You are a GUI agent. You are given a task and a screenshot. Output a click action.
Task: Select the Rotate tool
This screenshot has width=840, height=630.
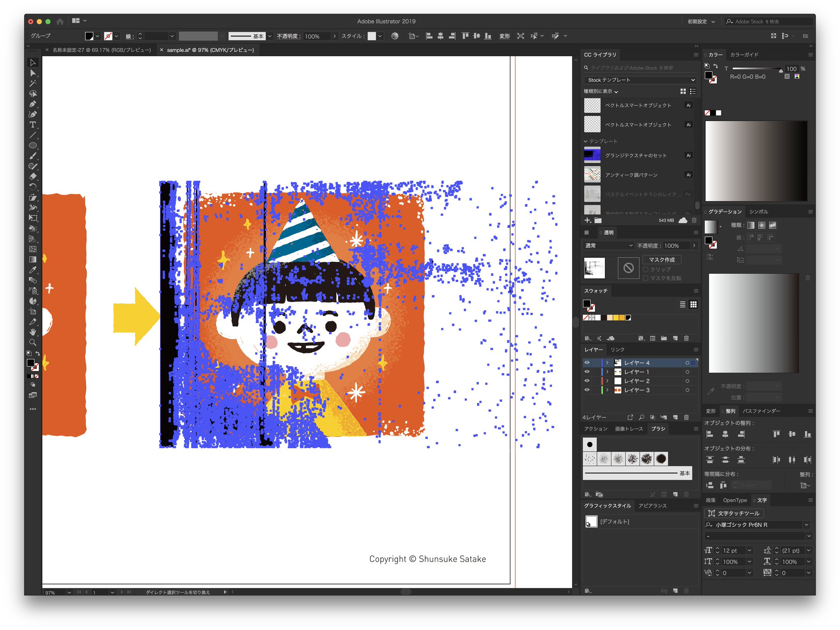tap(33, 187)
